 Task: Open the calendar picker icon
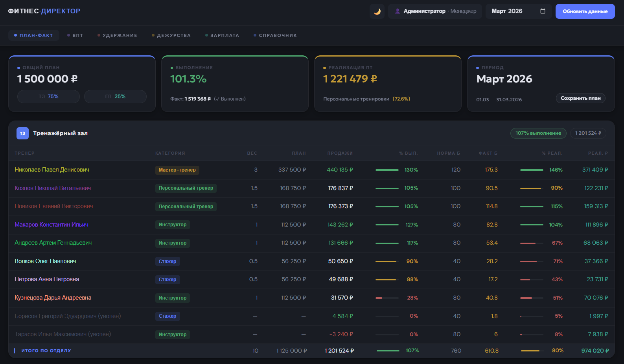(543, 11)
